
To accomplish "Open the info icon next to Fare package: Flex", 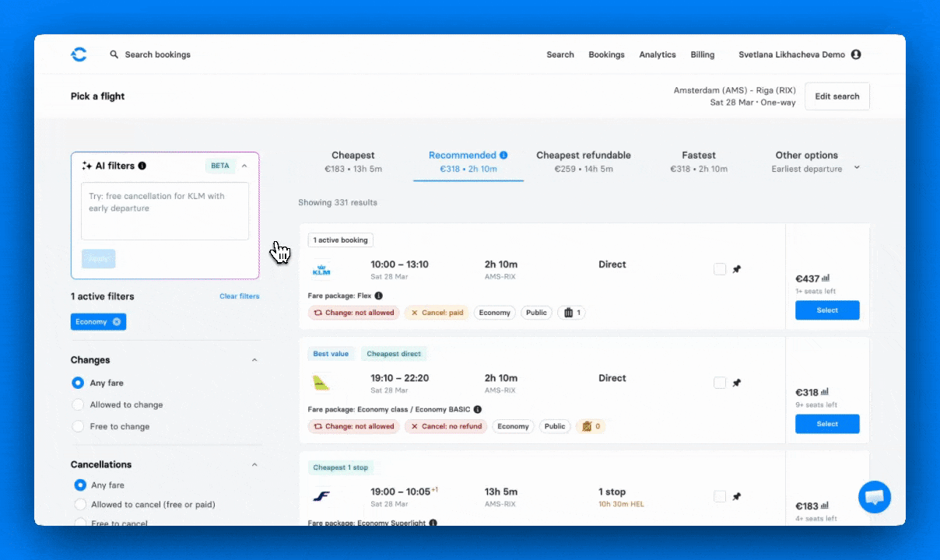I will [x=377, y=296].
